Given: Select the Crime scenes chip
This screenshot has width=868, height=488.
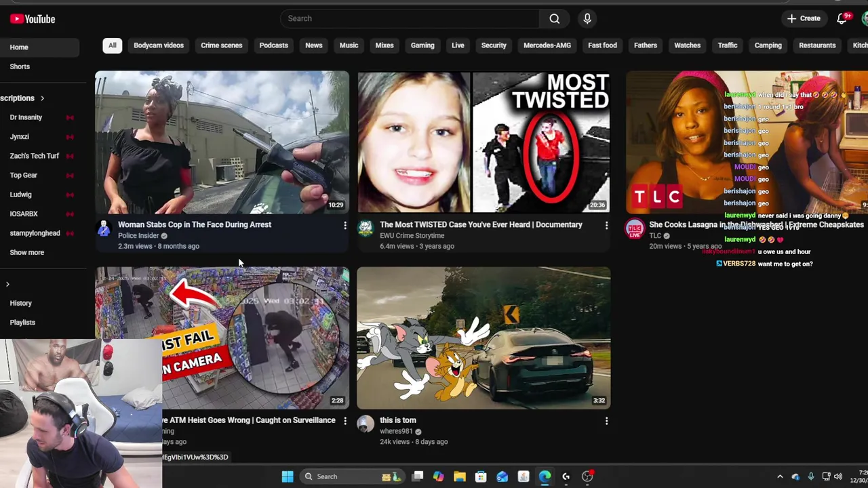Looking at the screenshot, I should tap(221, 45).
